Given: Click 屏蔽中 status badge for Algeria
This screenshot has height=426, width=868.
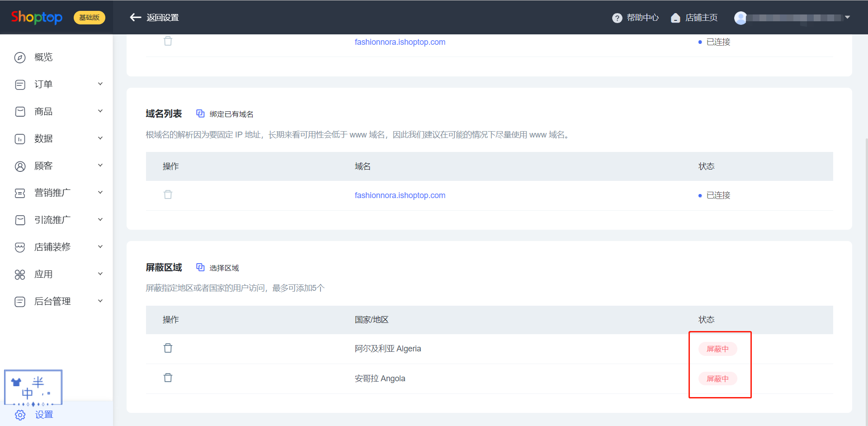Looking at the screenshot, I should point(717,349).
